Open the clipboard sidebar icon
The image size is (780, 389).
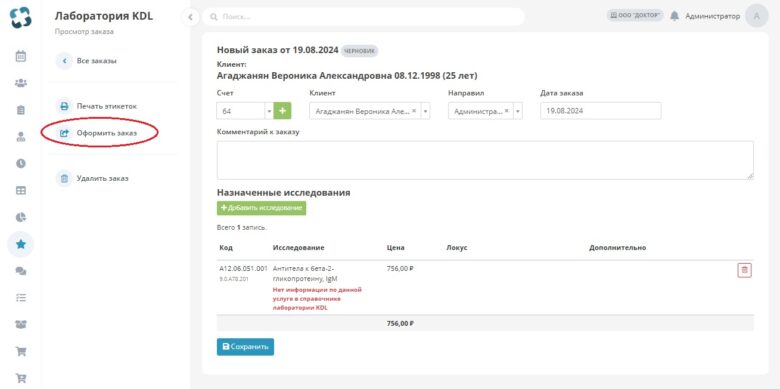point(20,110)
